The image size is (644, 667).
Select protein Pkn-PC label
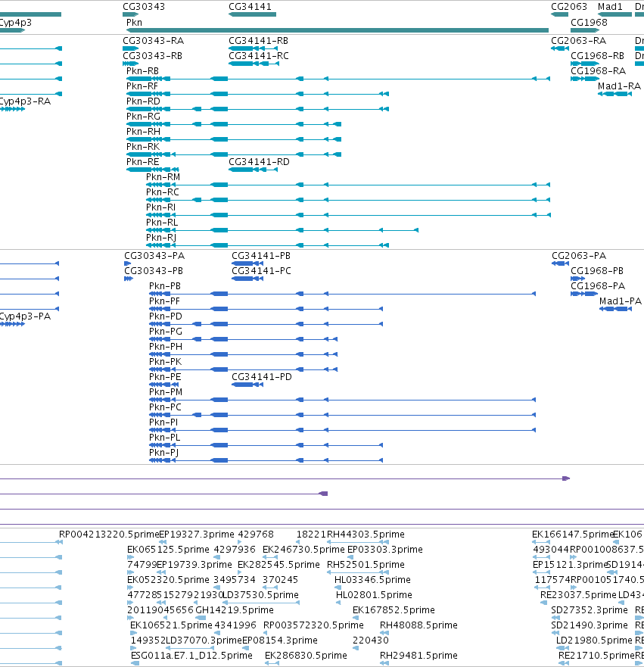point(165,407)
